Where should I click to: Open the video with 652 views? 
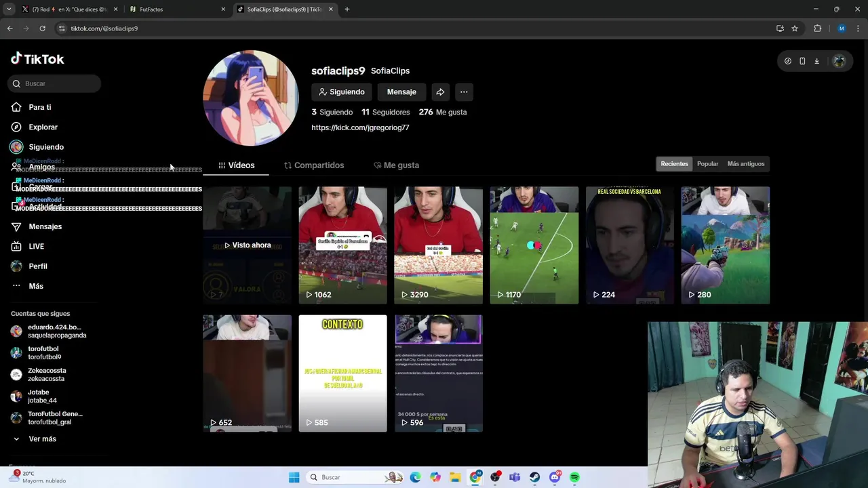point(247,373)
